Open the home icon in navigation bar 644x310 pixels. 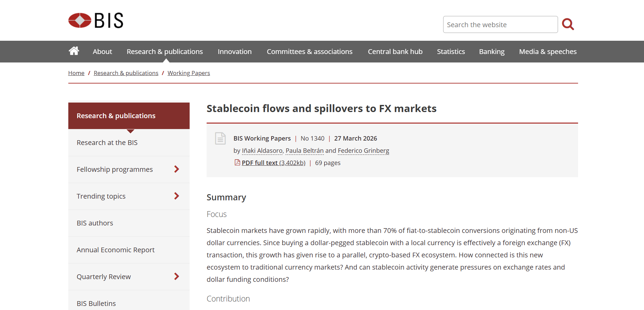(74, 51)
